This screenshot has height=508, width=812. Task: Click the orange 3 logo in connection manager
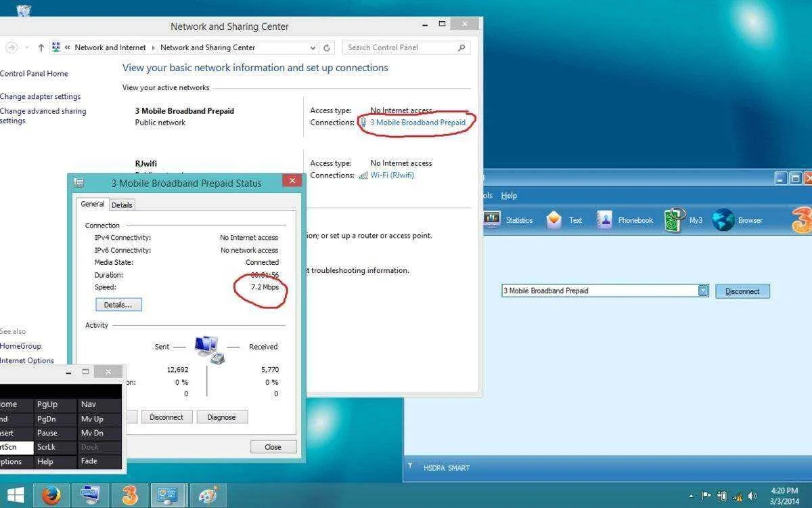pyautogui.click(x=802, y=220)
